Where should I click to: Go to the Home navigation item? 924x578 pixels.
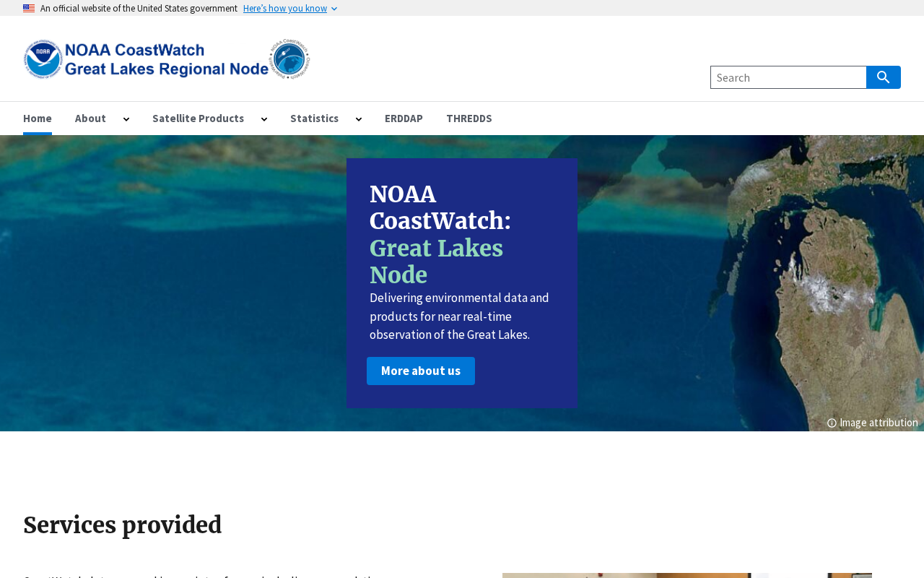(x=38, y=118)
